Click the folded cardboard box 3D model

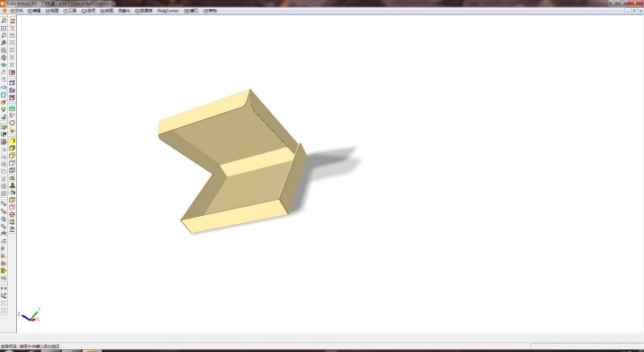232,161
